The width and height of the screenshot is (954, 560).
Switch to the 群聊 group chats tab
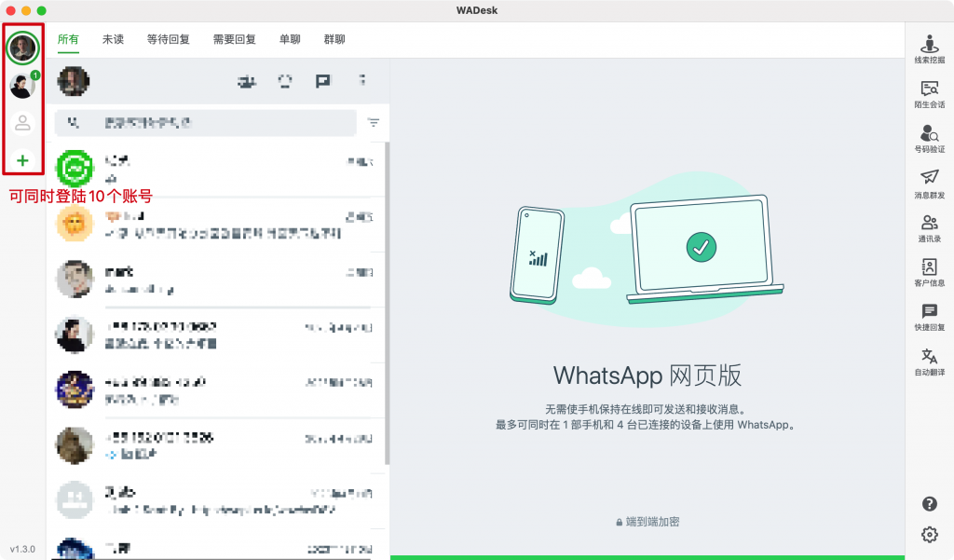[334, 39]
